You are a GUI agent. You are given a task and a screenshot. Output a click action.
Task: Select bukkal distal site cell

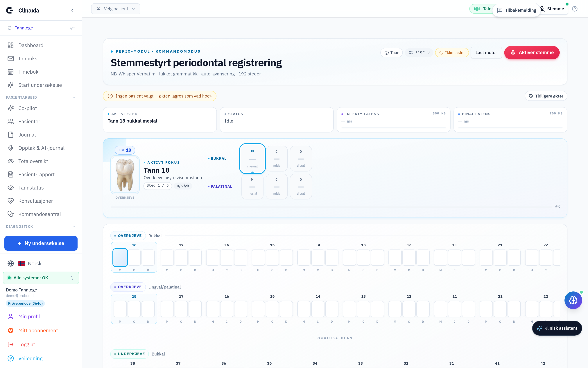pyautogui.click(x=301, y=158)
